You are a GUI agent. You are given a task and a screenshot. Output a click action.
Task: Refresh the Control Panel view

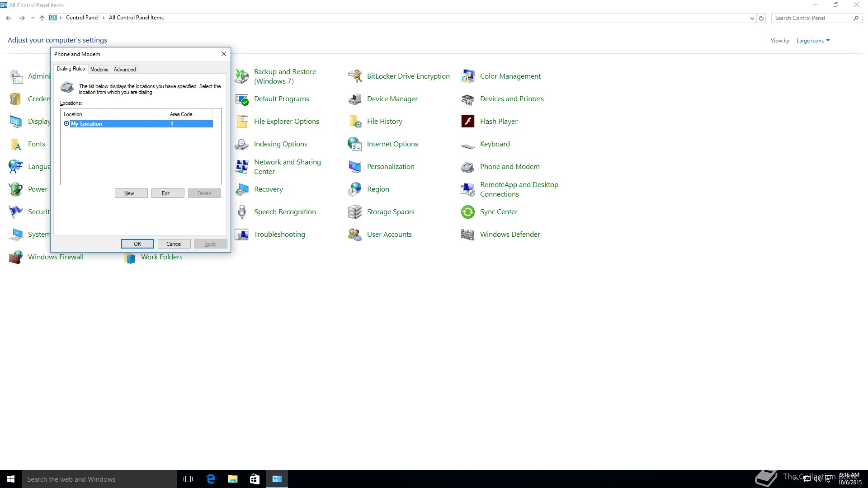pos(761,19)
